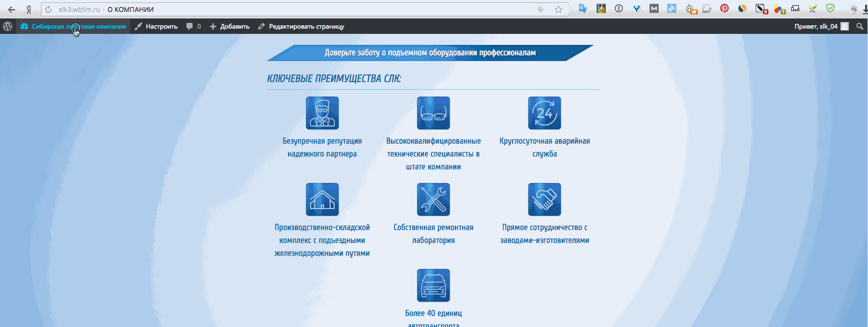The image size is (868, 327).
Task: Click the globe icon in the address bar
Action: [x=540, y=10]
